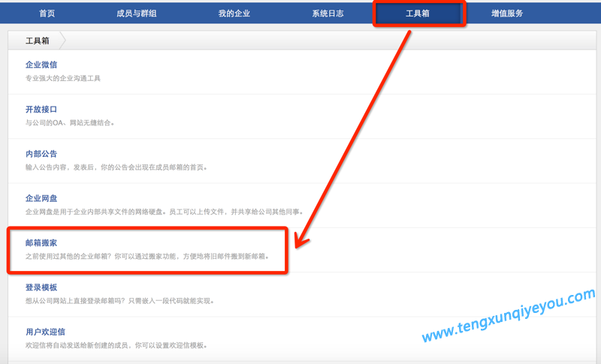
Task: Open 我的企业 tab
Action: click(234, 14)
